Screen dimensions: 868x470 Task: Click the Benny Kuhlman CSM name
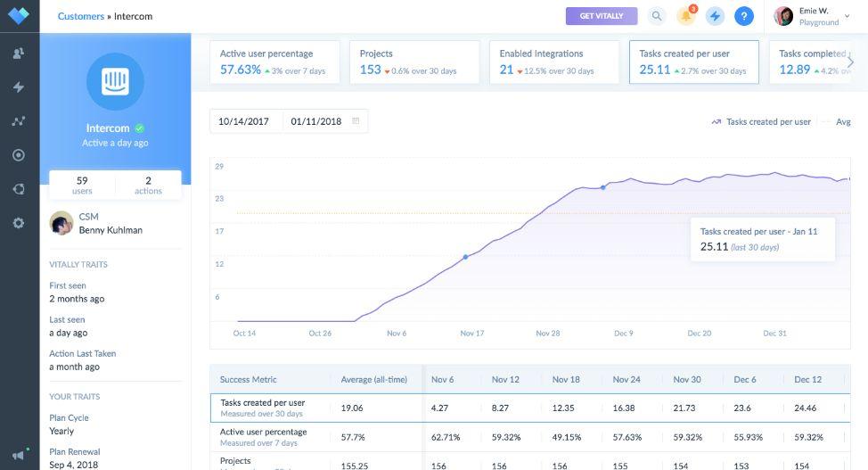[x=111, y=230]
